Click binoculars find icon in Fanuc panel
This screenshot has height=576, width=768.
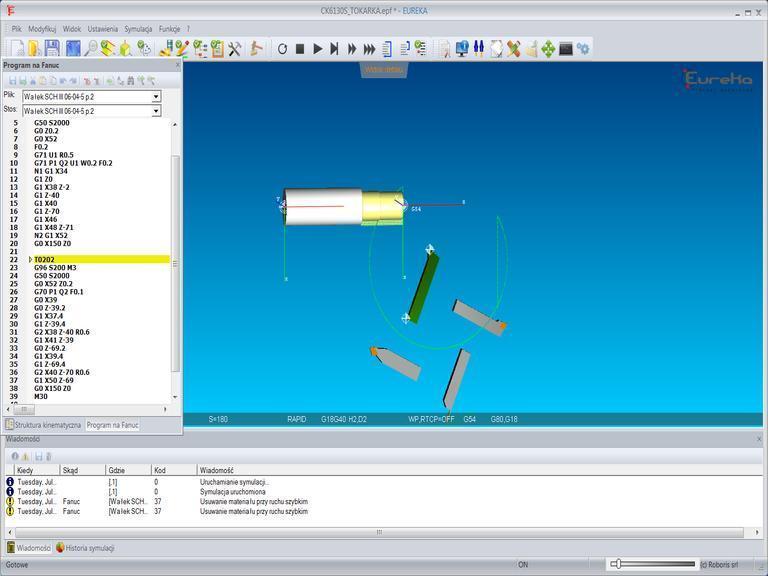(130, 81)
